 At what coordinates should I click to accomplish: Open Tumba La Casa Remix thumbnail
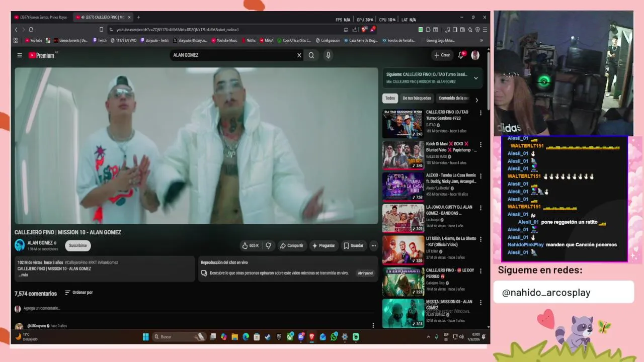(x=403, y=187)
